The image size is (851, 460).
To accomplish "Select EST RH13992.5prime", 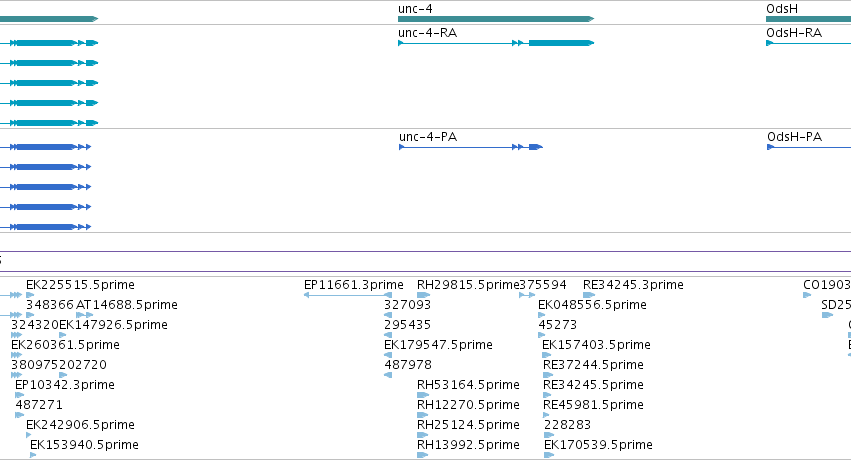I will [468, 445].
